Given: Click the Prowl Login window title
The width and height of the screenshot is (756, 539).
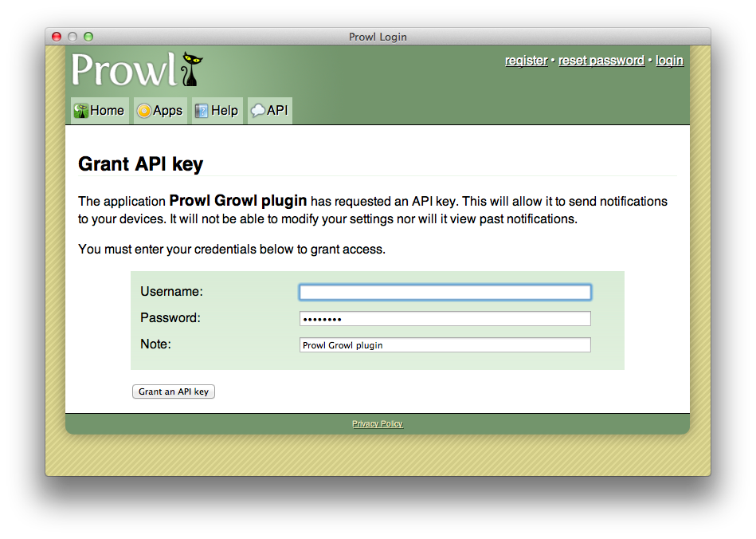Looking at the screenshot, I should click(378, 37).
